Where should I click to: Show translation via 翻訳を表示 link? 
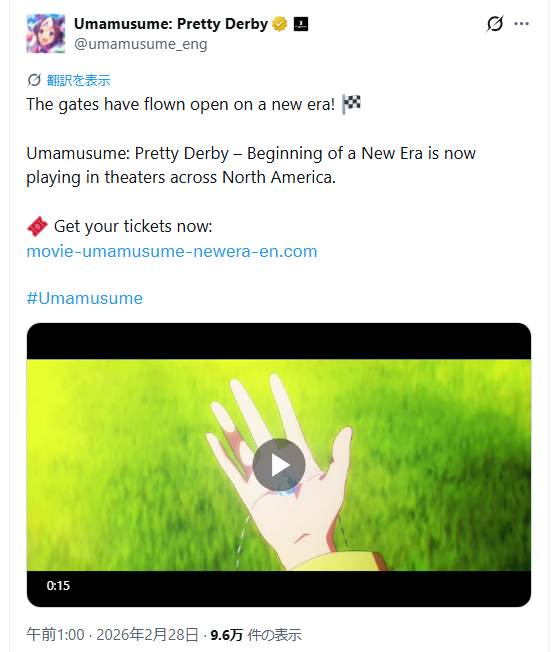[x=78, y=80]
